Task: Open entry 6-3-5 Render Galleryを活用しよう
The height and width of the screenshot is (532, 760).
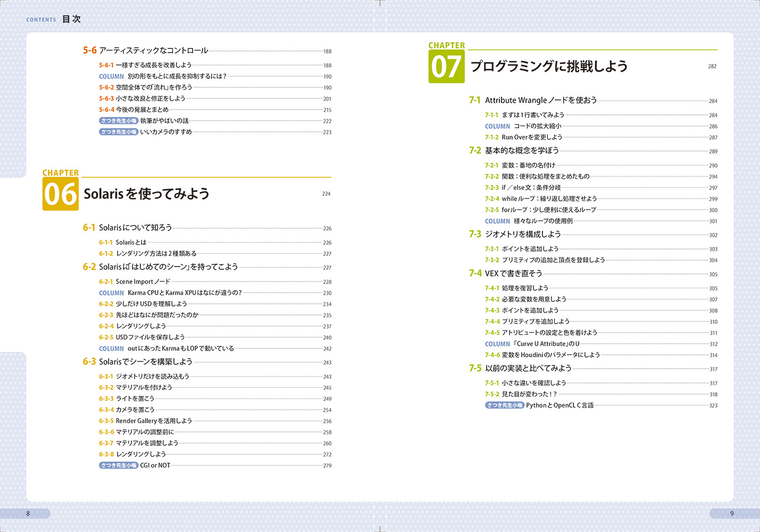Action: [x=153, y=421]
